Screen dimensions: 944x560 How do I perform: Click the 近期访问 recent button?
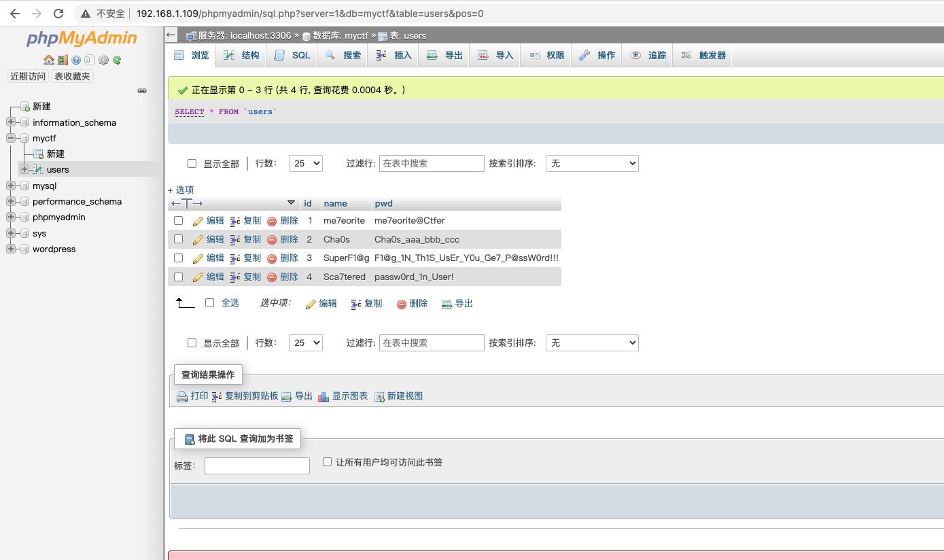28,76
